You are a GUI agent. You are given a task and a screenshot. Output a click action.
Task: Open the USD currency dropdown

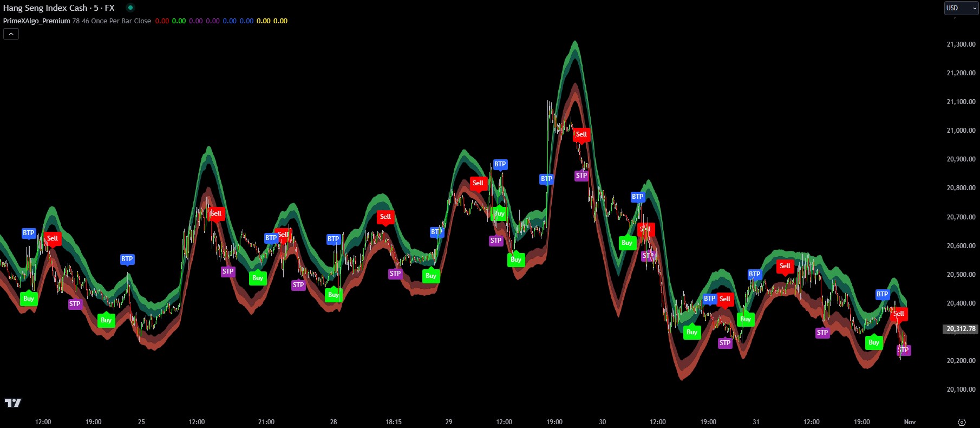point(961,8)
